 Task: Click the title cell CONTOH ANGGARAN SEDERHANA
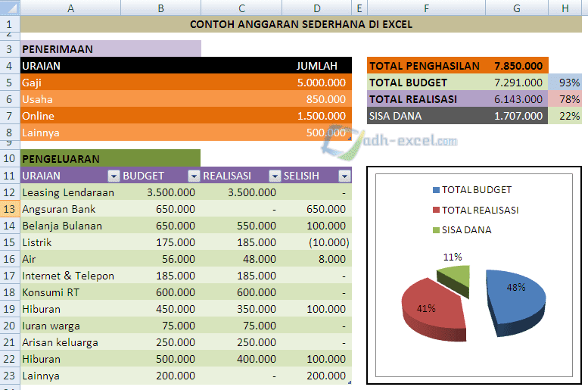click(301, 24)
